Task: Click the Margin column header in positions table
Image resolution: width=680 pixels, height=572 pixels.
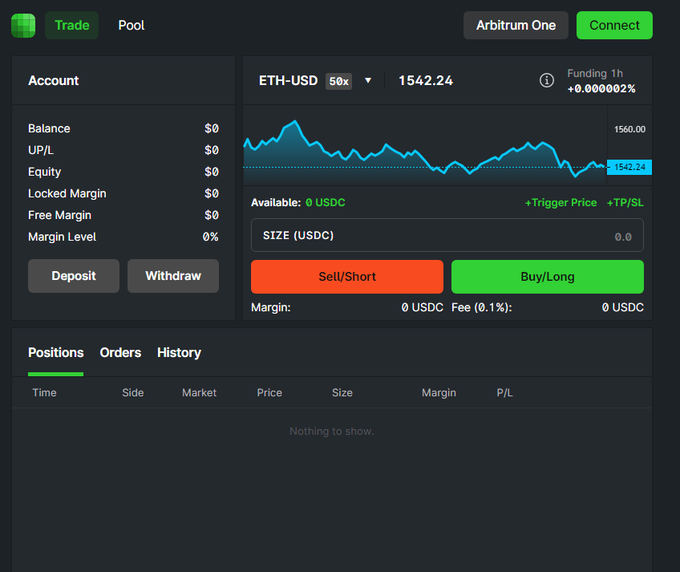Action: [x=439, y=393]
